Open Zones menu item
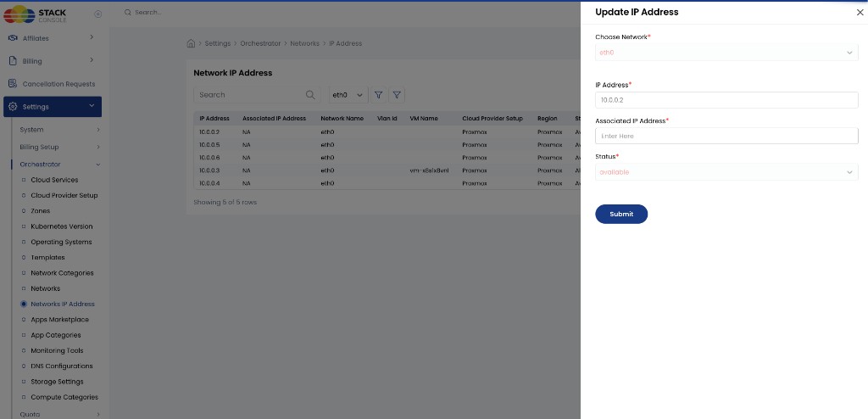Viewport: 868px width, 419px height. 41,210
